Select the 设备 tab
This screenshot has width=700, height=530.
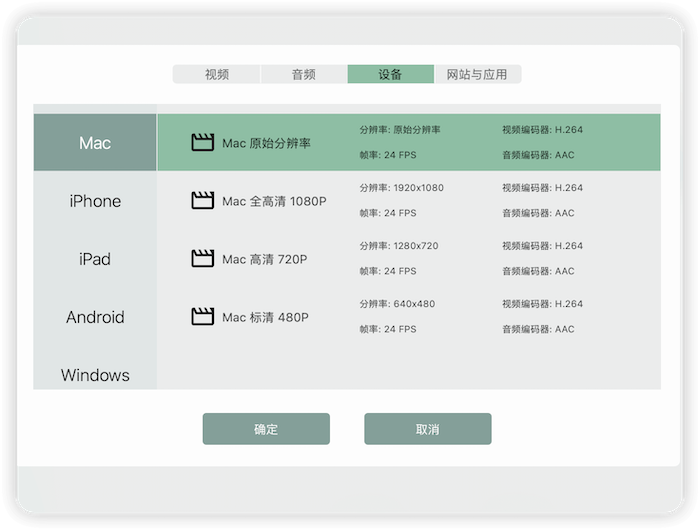pyautogui.click(x=390, y=74)
